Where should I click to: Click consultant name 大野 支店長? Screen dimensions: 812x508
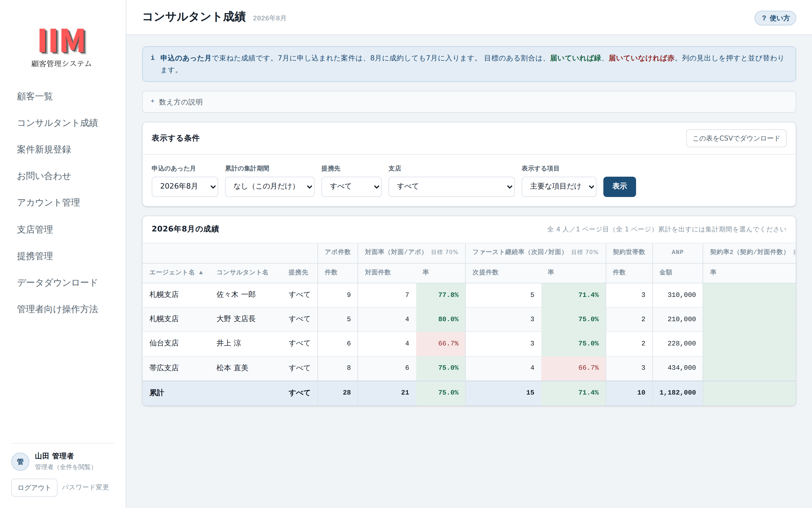(x=236, y=319)
